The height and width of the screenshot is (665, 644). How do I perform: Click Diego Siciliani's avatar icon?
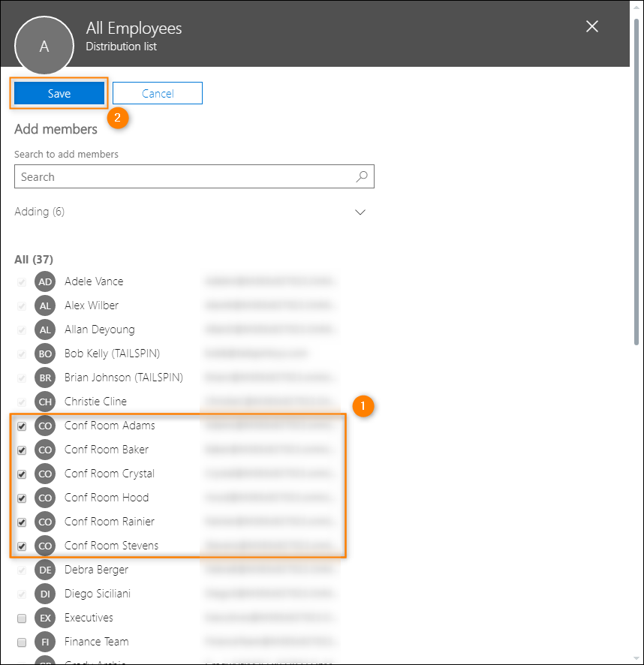point(44,594)
